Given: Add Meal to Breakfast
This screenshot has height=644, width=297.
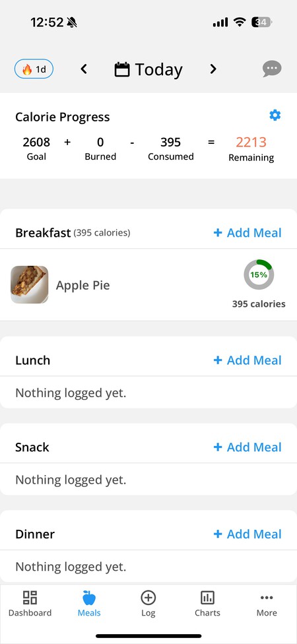Looking at the screenshot, I should (x=247, y=233).
